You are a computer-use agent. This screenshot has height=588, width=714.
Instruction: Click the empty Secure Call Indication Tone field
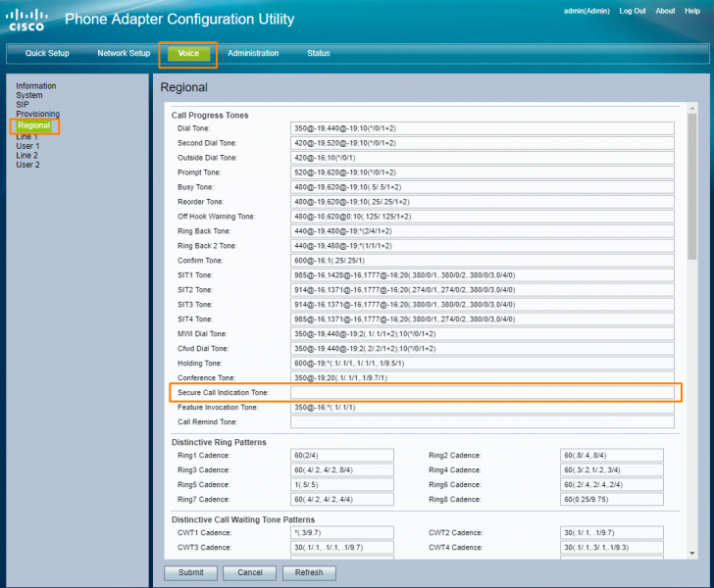[483, 392]
